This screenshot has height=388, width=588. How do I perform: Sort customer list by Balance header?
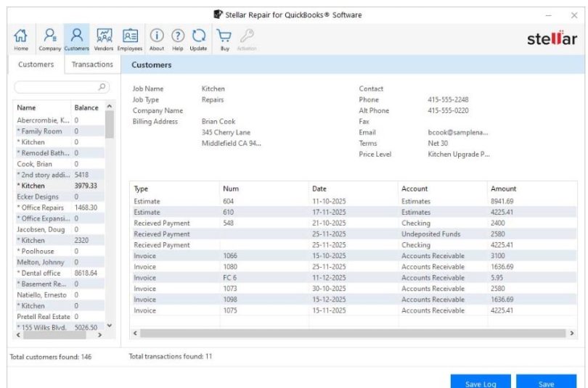pos(87,107)
